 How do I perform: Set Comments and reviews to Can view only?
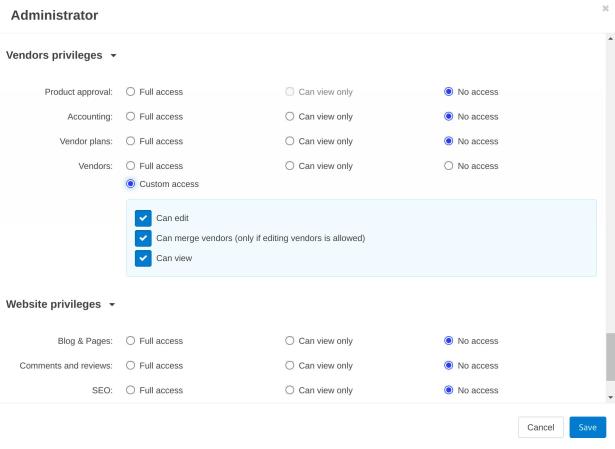290,365
